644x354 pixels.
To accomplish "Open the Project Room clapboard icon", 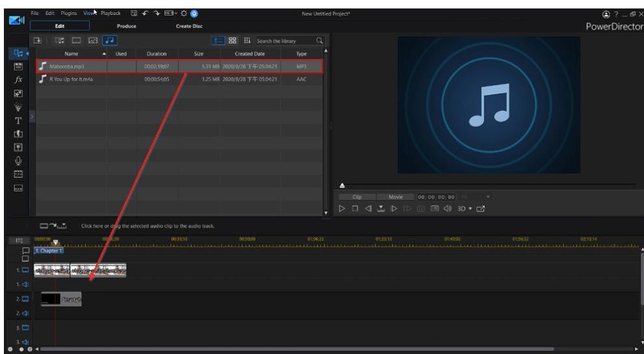I will coord(18,66).
